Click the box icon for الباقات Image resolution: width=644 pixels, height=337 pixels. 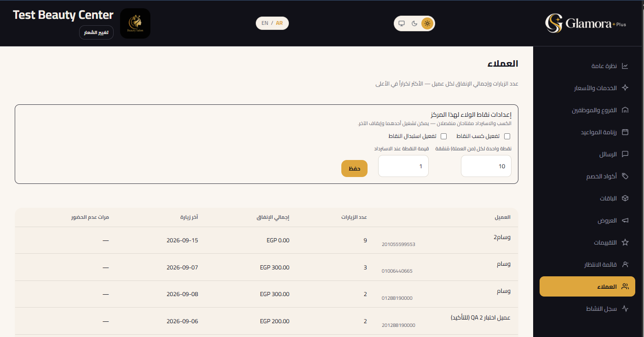(x=625, y=199)
